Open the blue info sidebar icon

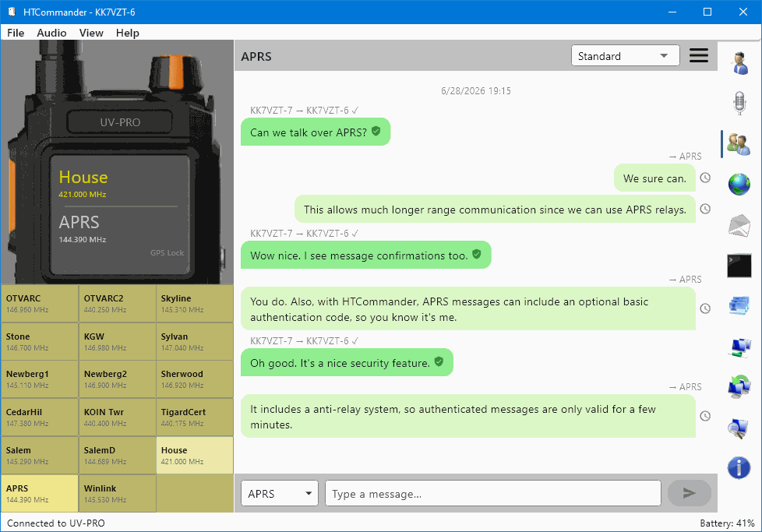click(x=739, y=468)
